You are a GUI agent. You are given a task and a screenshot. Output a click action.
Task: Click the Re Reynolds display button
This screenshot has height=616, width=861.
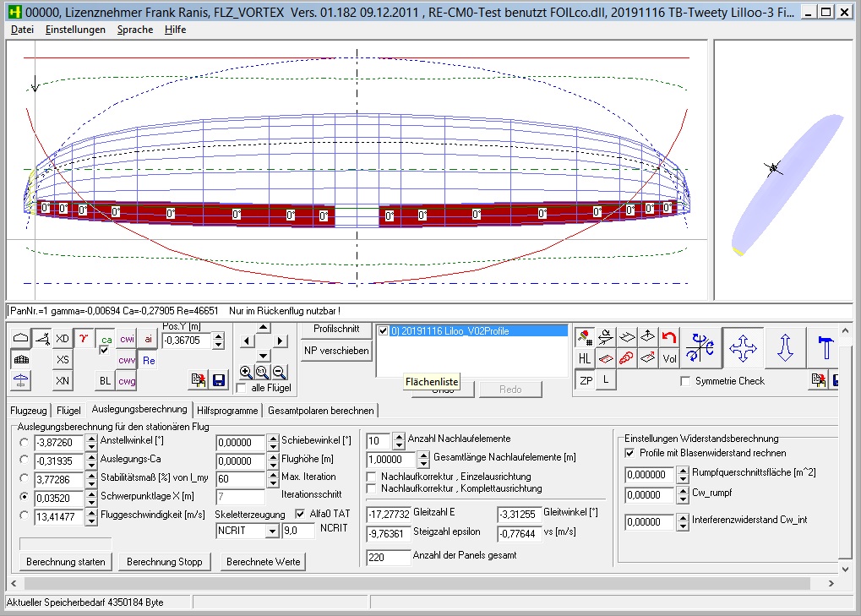pos(149,361)
